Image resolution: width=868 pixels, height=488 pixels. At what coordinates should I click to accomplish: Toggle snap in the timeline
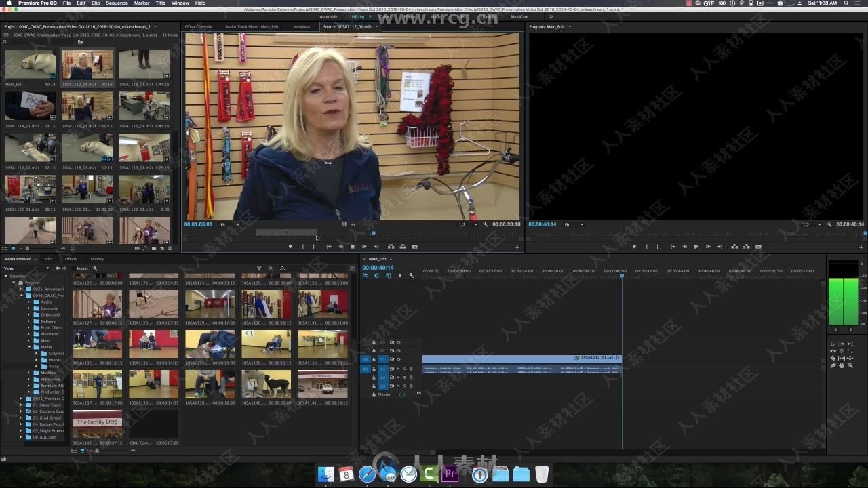376,275
